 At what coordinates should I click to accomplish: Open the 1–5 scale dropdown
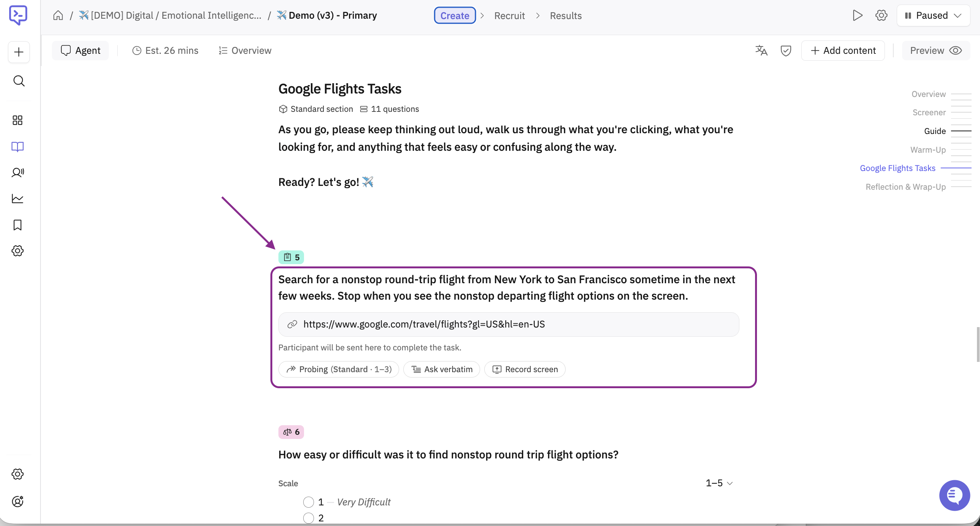pos(719,483)
